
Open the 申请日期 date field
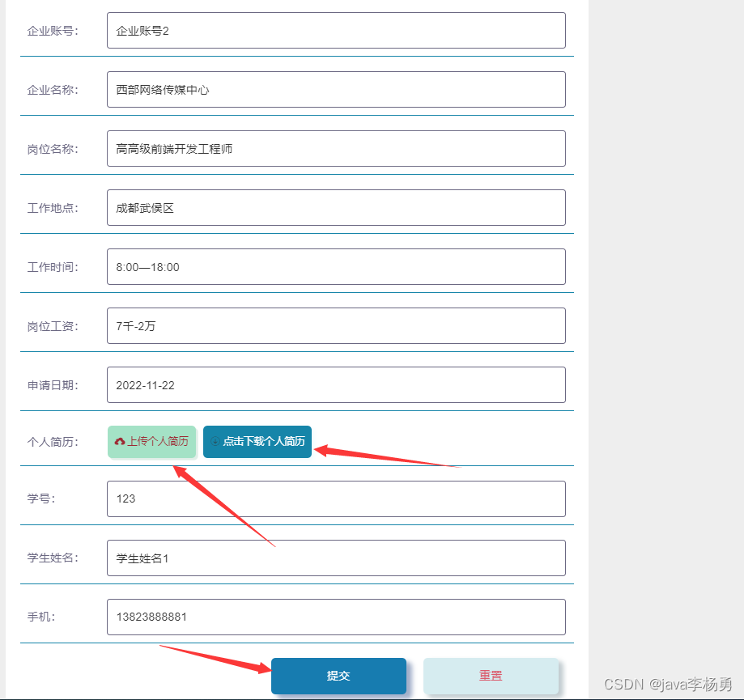(x=336, y=384)
